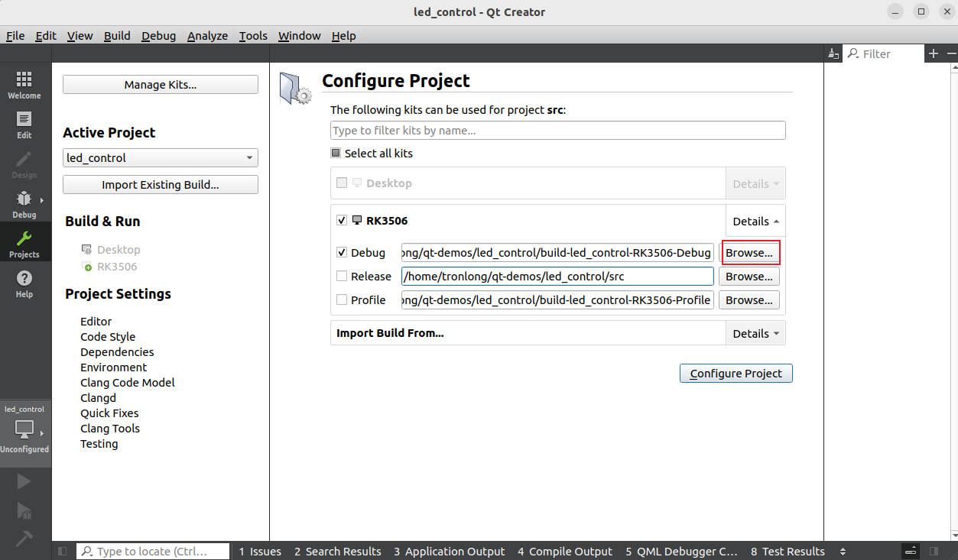This screenshot has width=958, height=560.
Task: Open Environment project settings
Action: click(114, 367)
